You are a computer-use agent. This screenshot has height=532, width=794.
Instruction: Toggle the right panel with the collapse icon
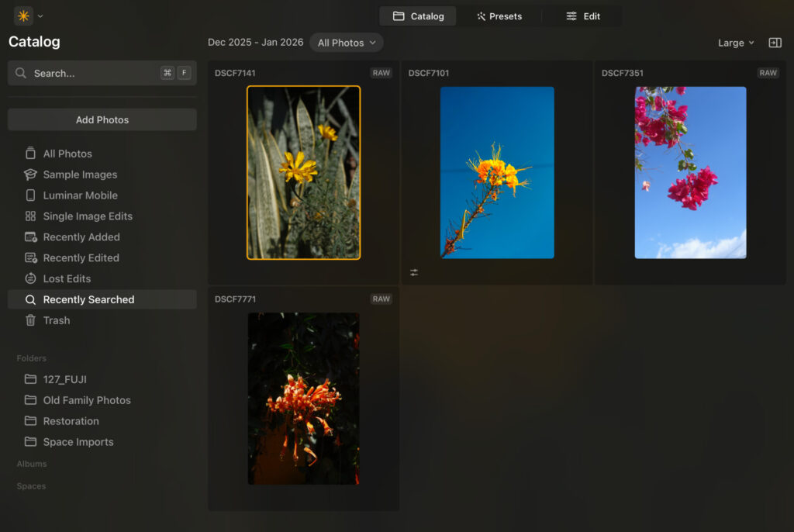[x=774, y=43]
